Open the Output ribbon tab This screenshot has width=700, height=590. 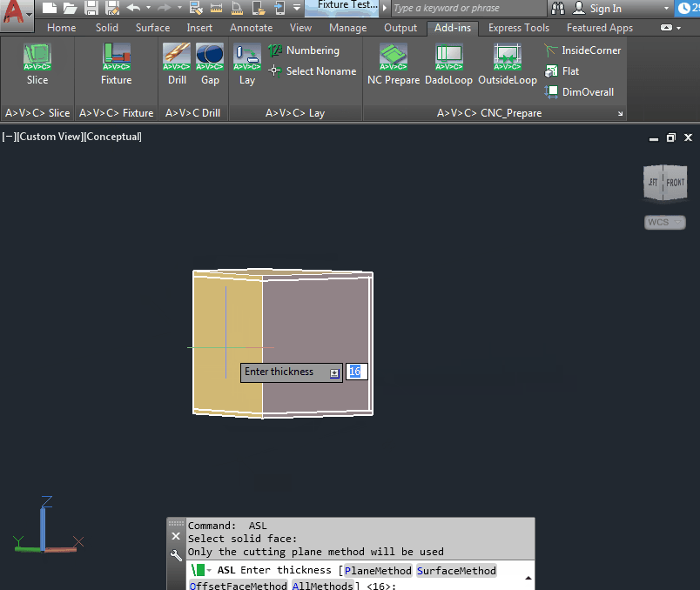[400, 28]
